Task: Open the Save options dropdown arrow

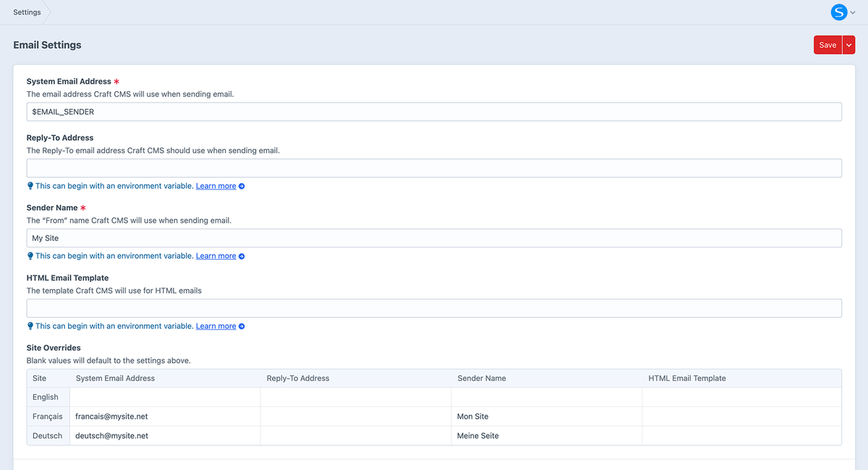Action: pyautogui.click(x=849, y=45)
